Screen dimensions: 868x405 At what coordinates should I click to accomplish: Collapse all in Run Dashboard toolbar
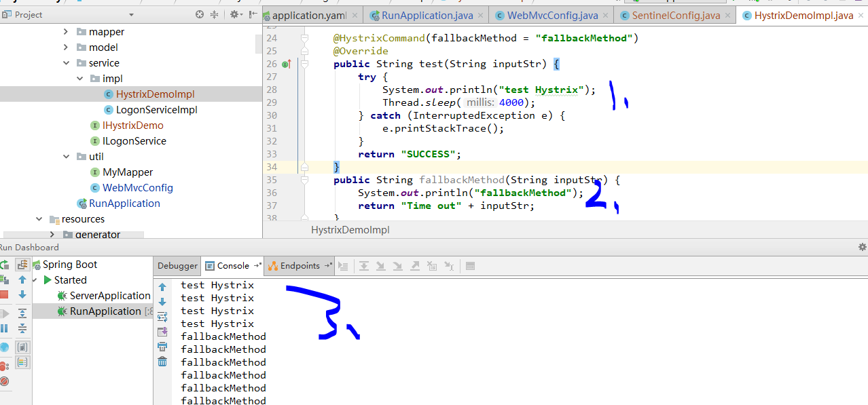[x=22, y=328]
